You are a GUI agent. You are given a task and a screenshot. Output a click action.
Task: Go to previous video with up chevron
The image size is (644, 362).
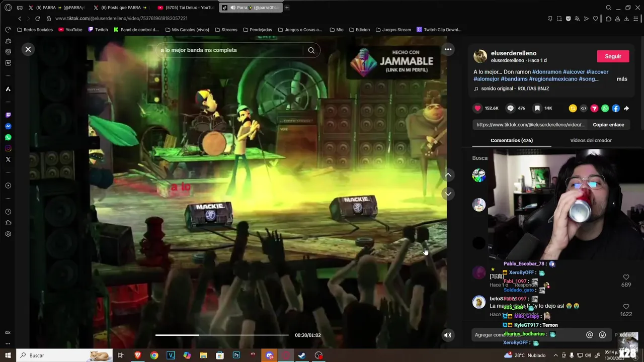click(x=448, y=175)
